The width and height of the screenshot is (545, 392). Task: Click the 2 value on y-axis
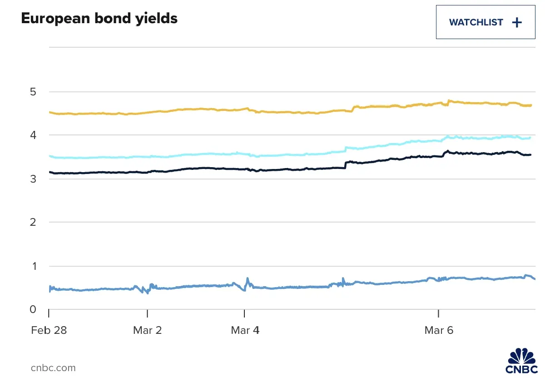(x=33, y=222)
